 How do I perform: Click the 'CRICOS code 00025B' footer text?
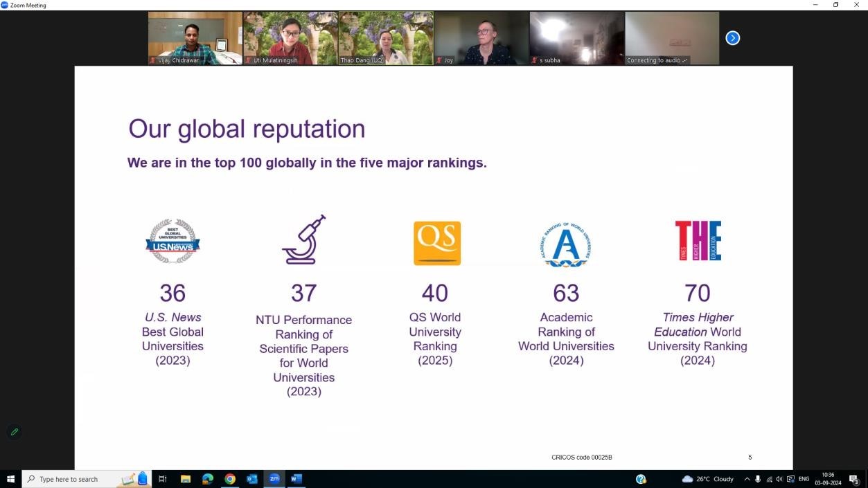click(582, 458)
